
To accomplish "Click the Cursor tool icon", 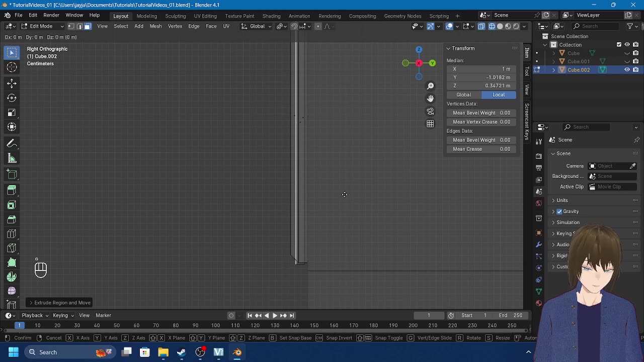I will coord(12,67).
